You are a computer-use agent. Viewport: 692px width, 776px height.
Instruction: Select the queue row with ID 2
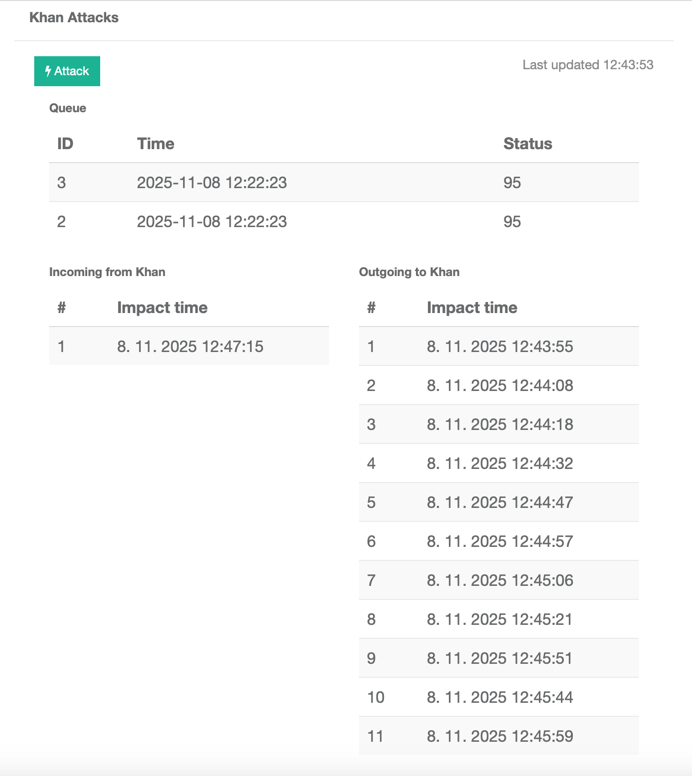pyautogui.click(x=343, y=222)
